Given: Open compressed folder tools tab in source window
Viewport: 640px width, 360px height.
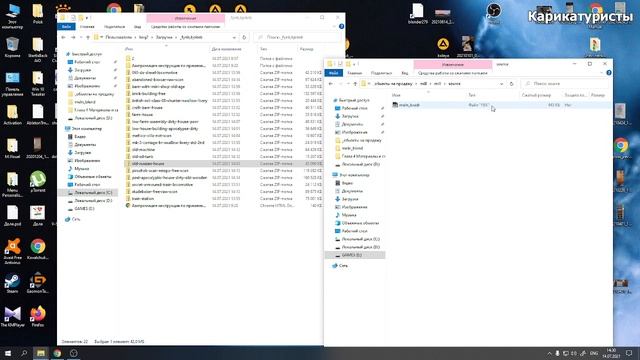Looking at the screenshot, I should click(x=453, y=73).
